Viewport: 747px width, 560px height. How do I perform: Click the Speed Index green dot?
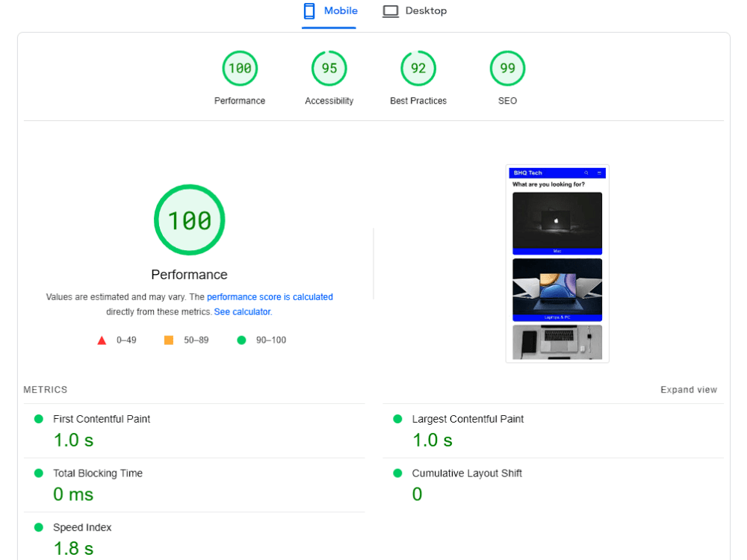point(39,528)
